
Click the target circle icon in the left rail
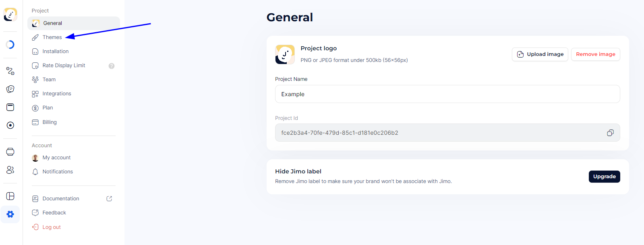[x=10, y=126]
